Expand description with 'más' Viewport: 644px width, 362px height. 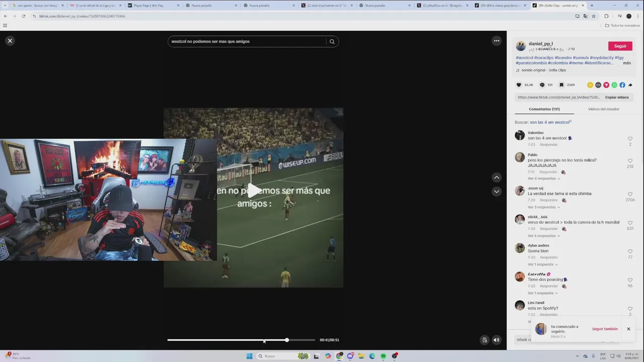(x=627, y=63)
